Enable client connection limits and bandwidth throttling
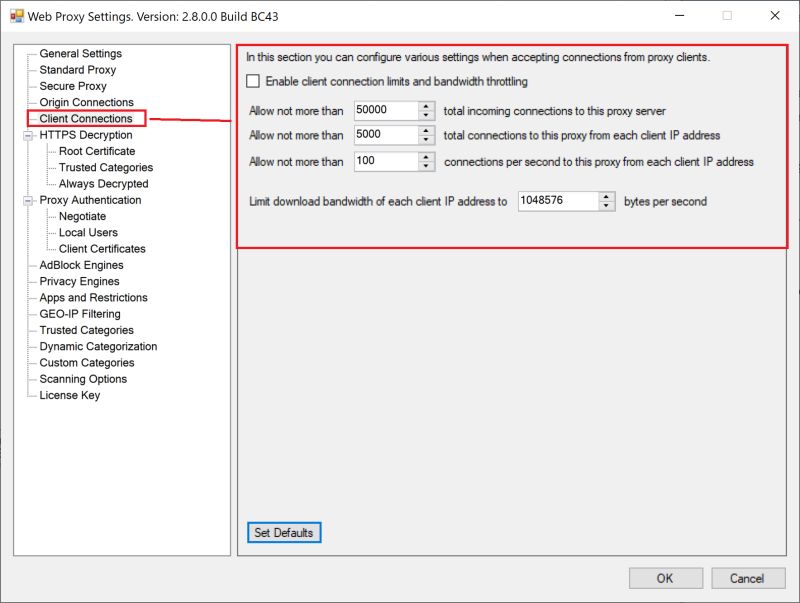Viewport: 800px width, 603px height. point(253,80)
